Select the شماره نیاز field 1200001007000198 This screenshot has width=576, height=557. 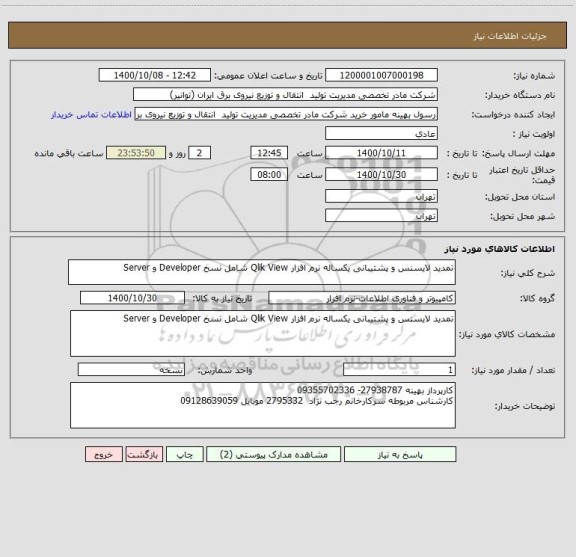381,75
